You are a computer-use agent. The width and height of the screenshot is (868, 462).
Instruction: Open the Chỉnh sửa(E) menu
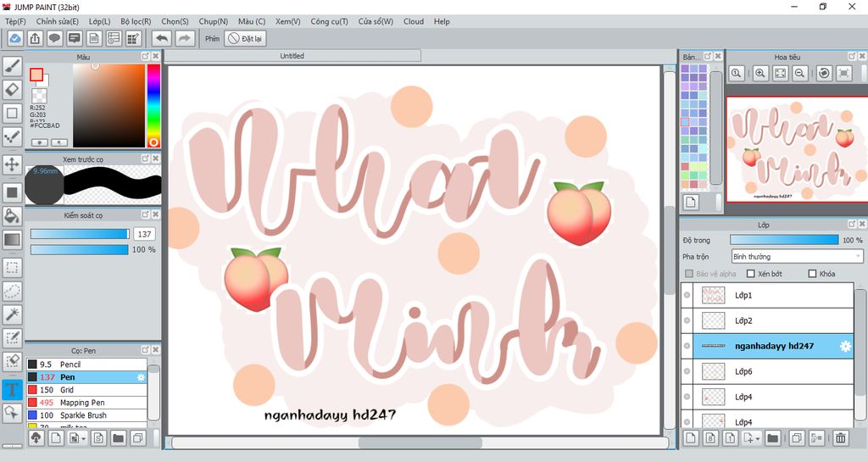[x=57, y=21]
